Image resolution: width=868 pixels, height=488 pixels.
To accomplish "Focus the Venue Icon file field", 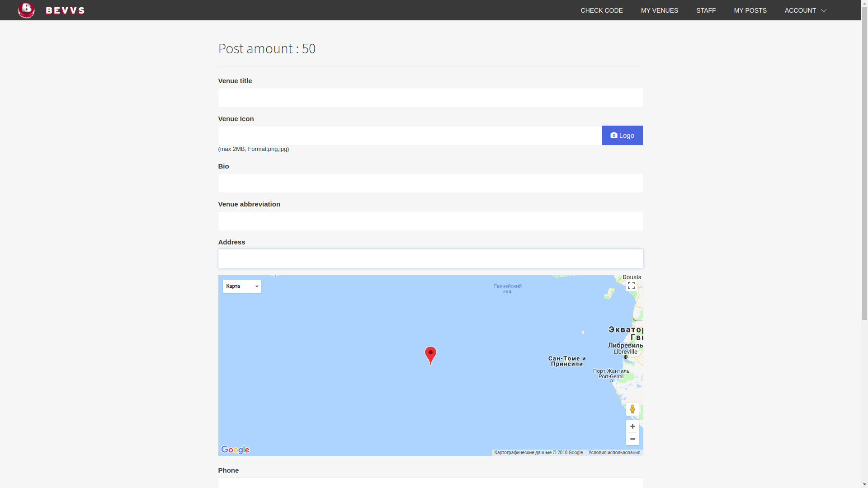I will tap(410, 136).
